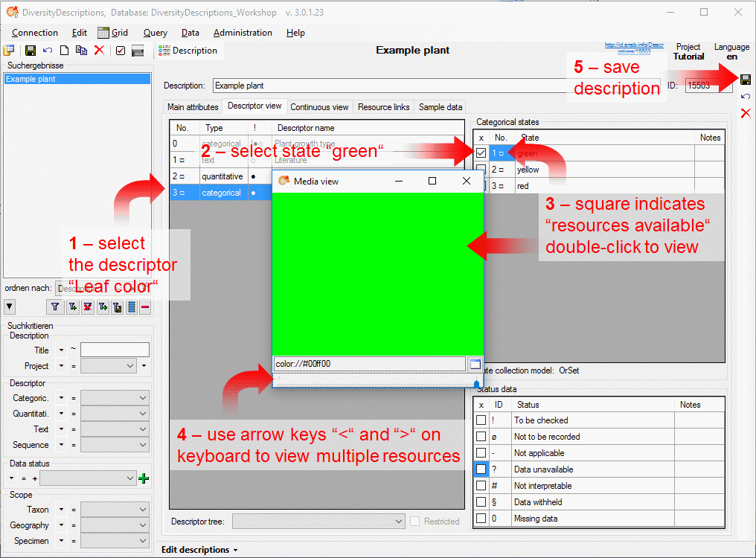This screenshot has width=756, height=558.
Task: Open the Administration menu
Action: (x=243, y=32)
